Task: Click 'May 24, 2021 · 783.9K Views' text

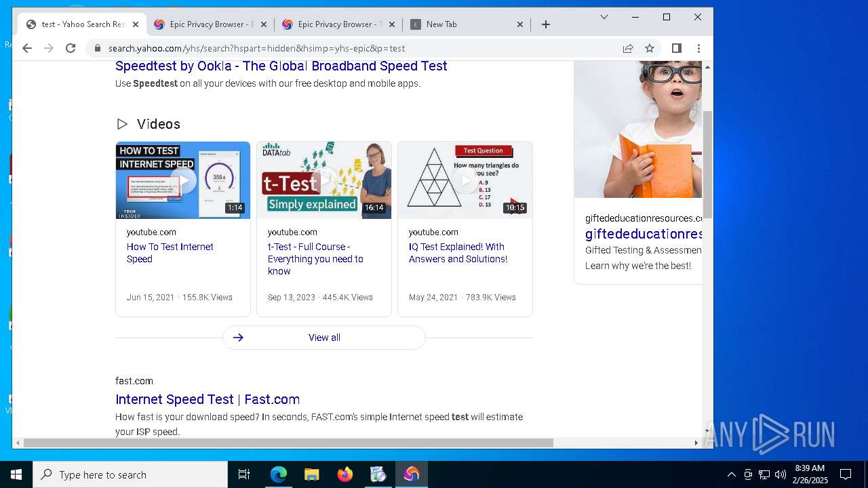Action: click(462, 298)
